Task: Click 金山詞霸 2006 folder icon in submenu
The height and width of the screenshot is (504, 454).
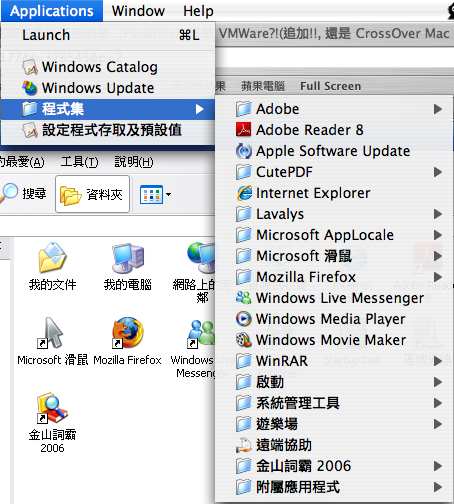Action: click(243, 466)
